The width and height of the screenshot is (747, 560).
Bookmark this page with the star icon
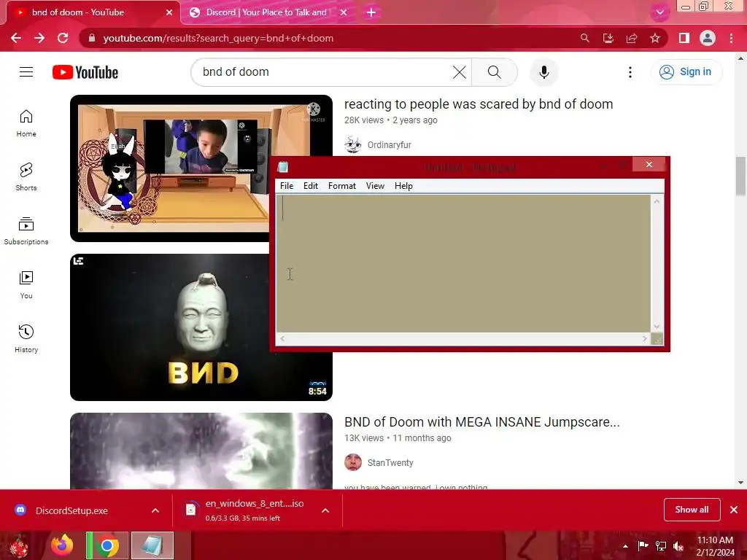pyautogui.click(x=655, y=38)
